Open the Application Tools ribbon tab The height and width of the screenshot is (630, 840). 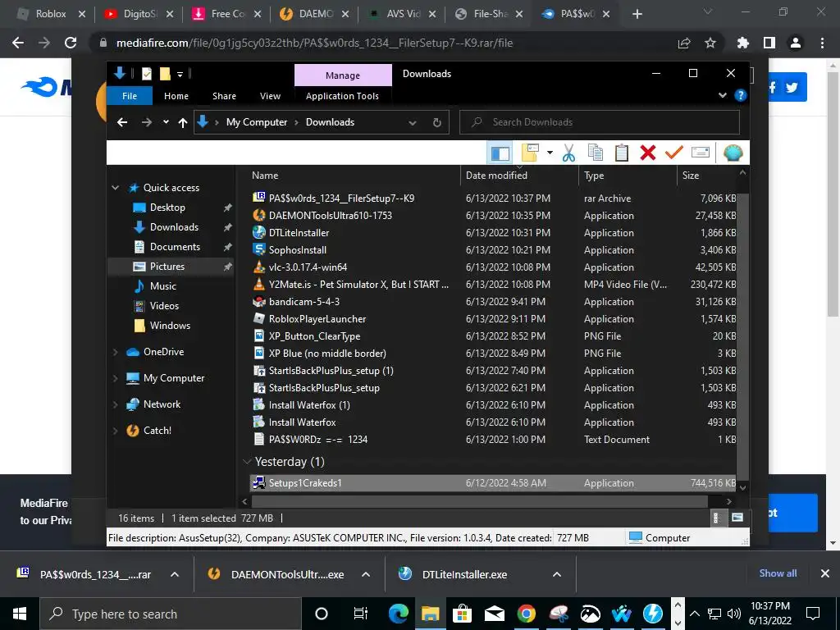[342, 96]
